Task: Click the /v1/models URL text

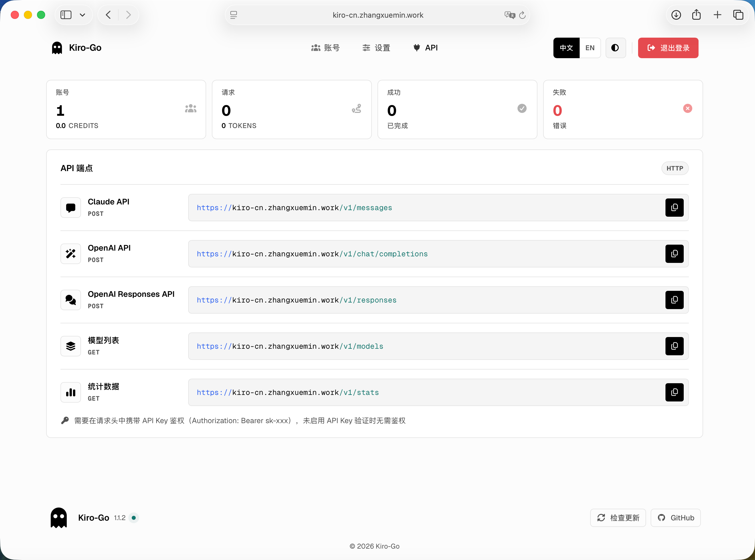Action: click(290, 346)
